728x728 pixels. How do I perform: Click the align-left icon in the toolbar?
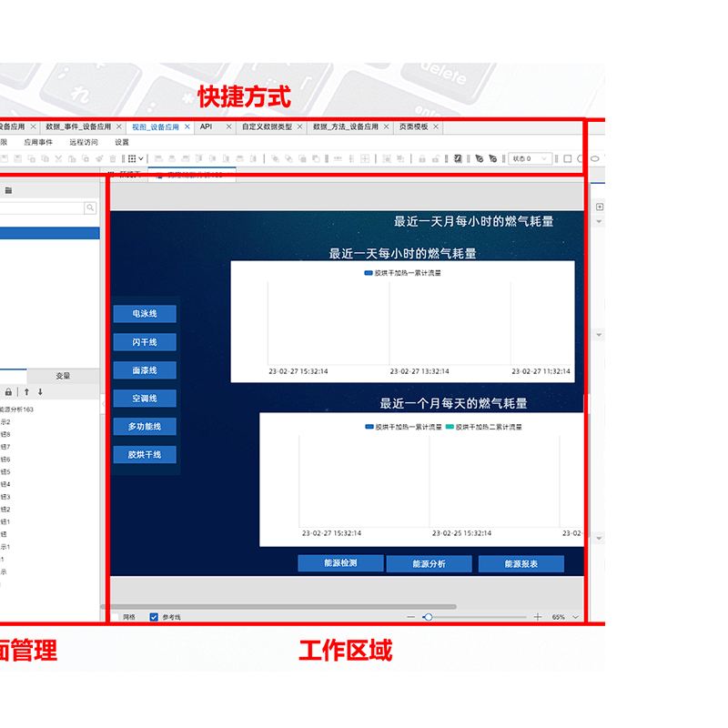point(157,158)
